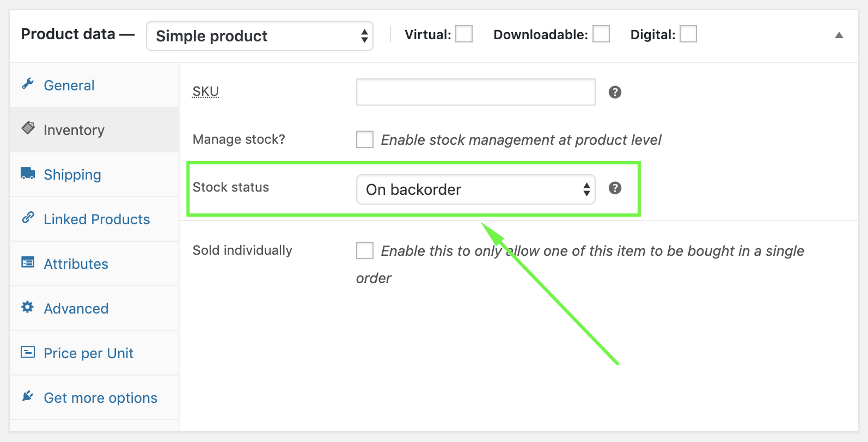The width and height of the screenshot is (868, 442).
Task: Click the list icon beside Attributes
Action: (x=28, y=262)
